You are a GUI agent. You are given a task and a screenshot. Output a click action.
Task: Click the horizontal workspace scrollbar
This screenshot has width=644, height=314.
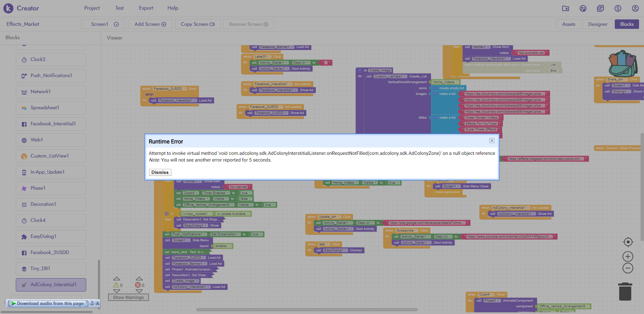point(307,310)
